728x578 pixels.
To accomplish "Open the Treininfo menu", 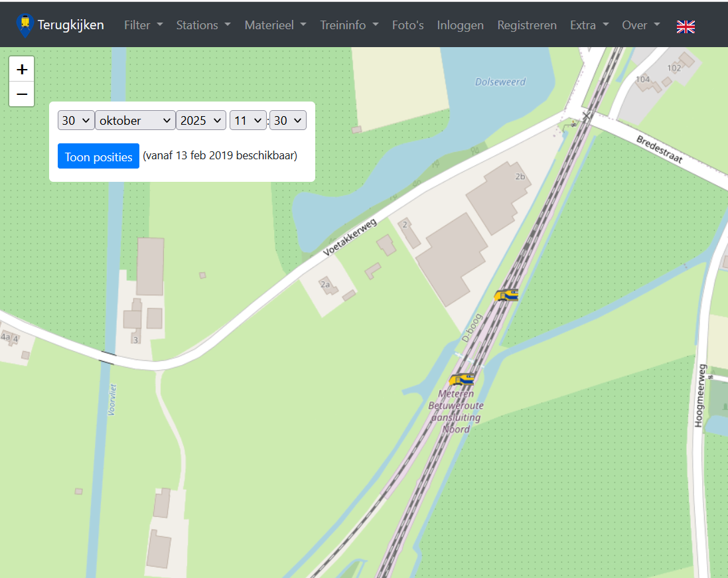I will (349, 25).
